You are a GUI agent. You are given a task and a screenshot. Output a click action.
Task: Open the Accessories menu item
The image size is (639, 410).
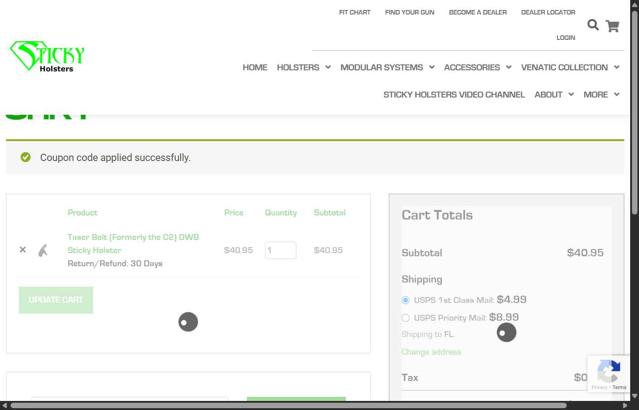point(472,67)
